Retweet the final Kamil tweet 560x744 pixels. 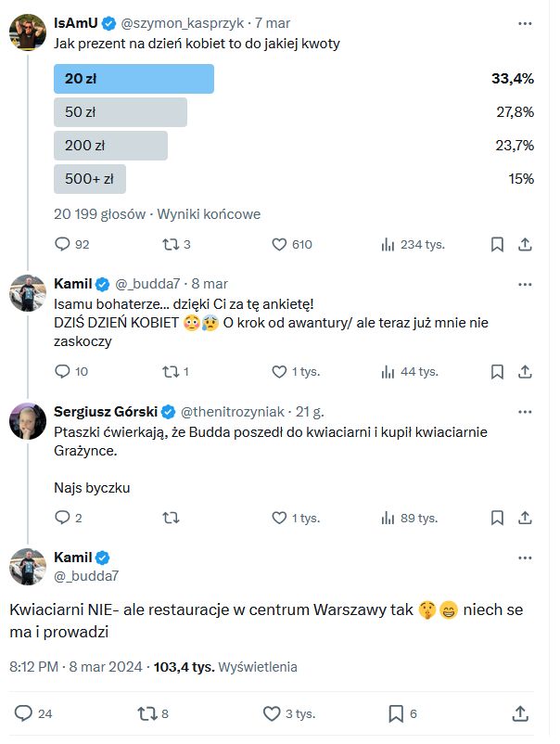147,713
